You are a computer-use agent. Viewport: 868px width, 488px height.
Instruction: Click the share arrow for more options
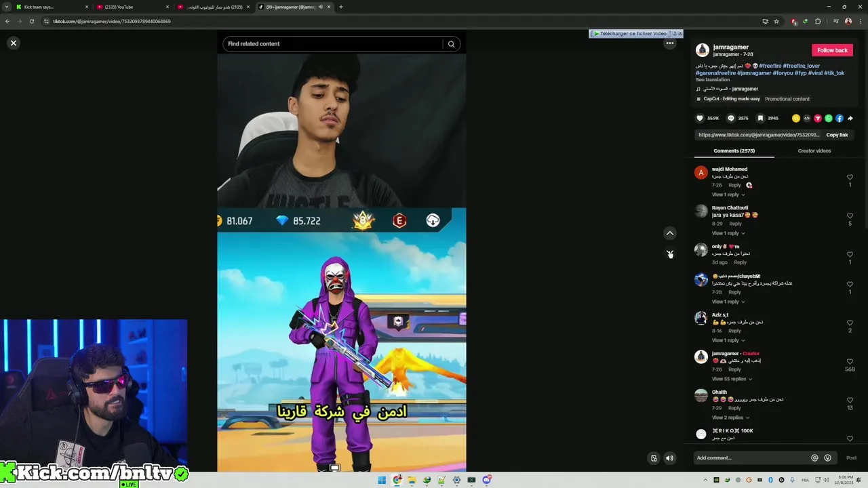coord(850,118)
